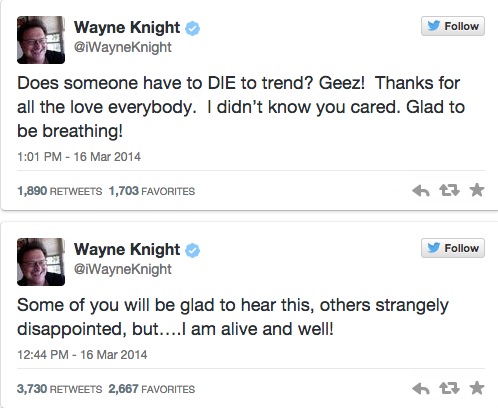Image resolution: width=498 pixels, height=408 pixels.
Task: Open Wayne Knight avatar in first tweet
Action: coord(41,40)
